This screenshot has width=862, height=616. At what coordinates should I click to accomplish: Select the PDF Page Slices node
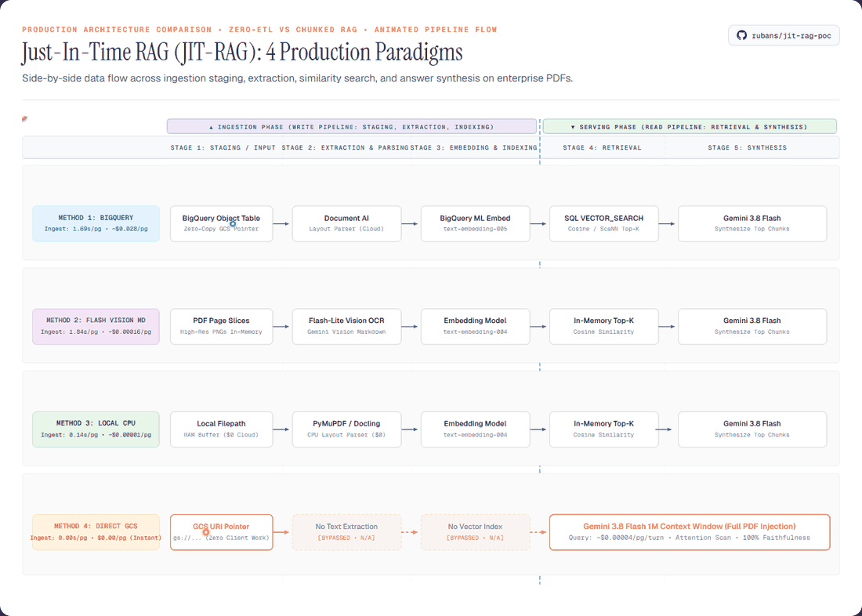pos(222,326)
